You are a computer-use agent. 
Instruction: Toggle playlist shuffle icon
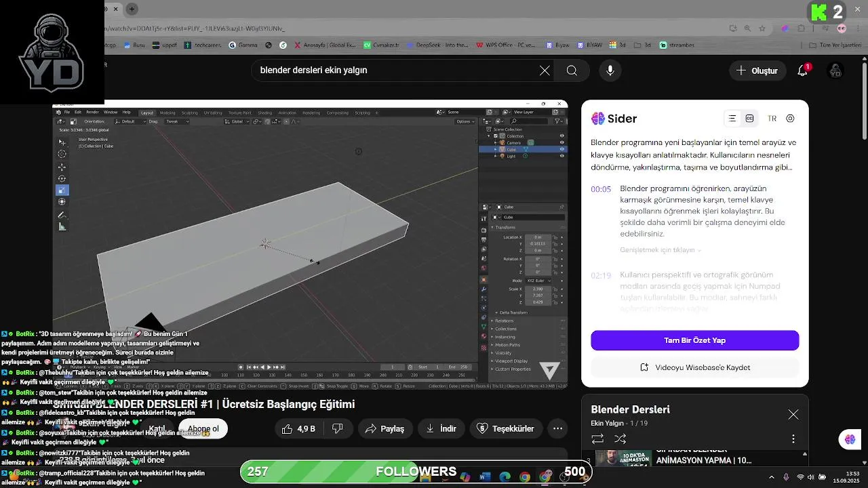coord(620,439)
